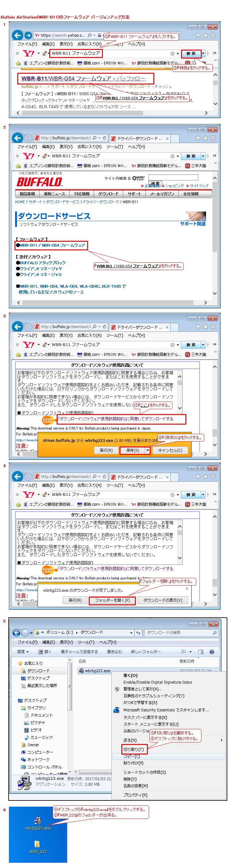The height and width of the screenshot is (868, 231).
Task: Open the ダウンロード tab in the Buffalo site navigation
Action: [108, 194]
